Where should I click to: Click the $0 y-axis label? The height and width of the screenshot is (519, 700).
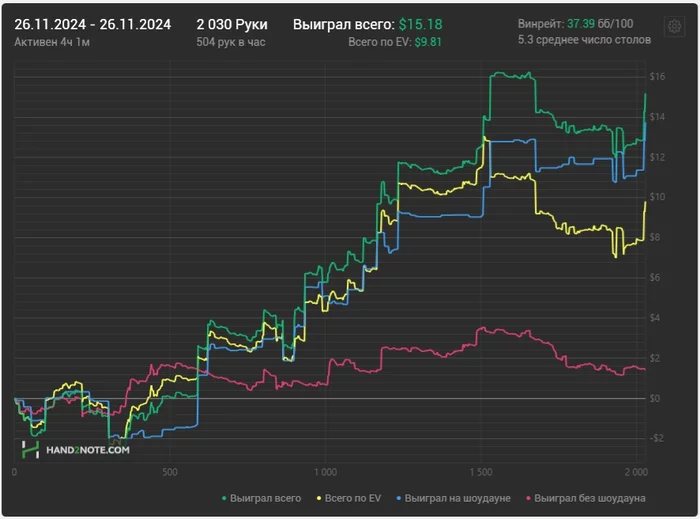coord(654,399)
